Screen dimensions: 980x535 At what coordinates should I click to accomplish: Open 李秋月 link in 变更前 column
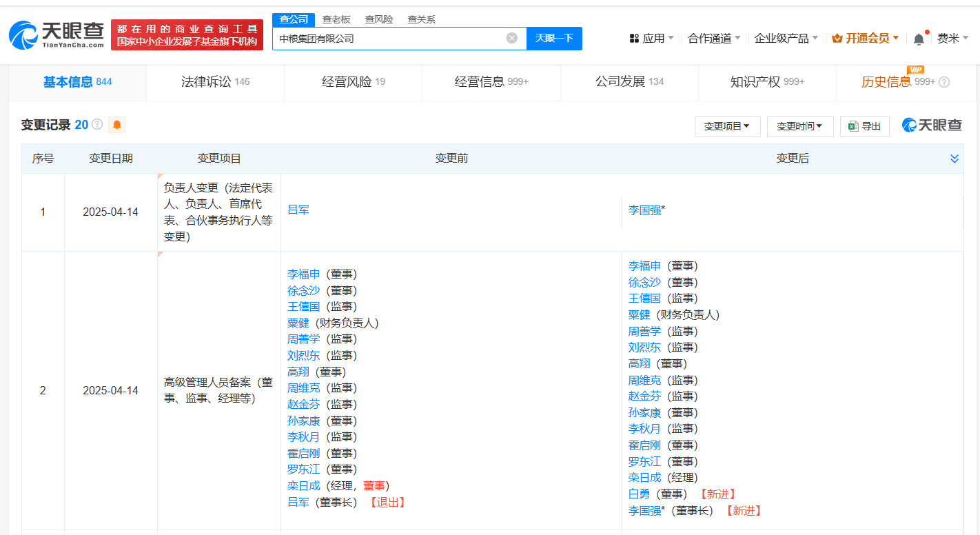pos(304,436)
